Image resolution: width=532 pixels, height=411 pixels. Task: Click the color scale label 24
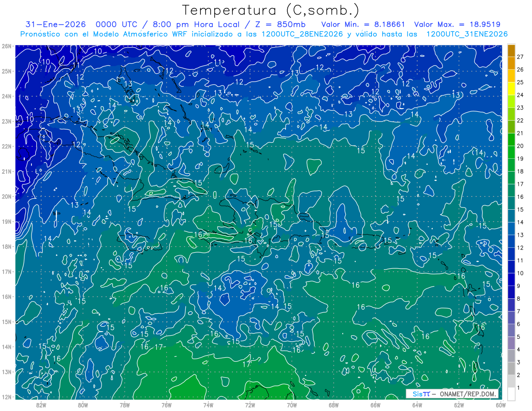(x=520, y=95)
